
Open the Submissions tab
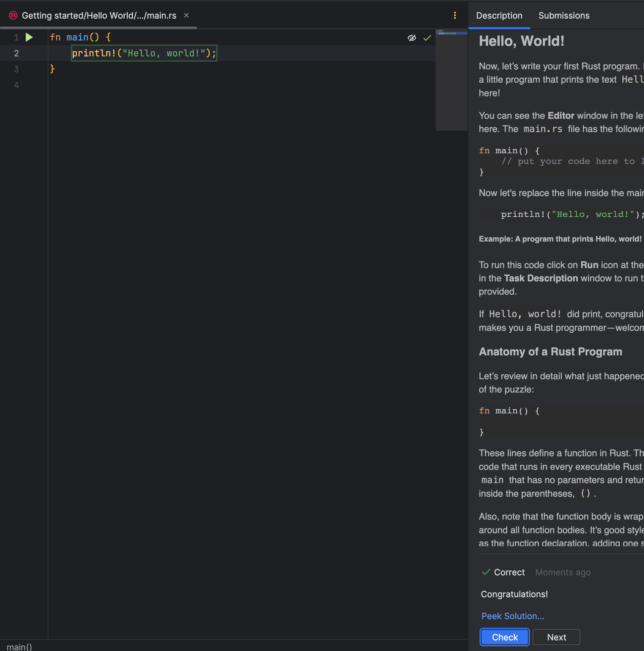point(564,16)
